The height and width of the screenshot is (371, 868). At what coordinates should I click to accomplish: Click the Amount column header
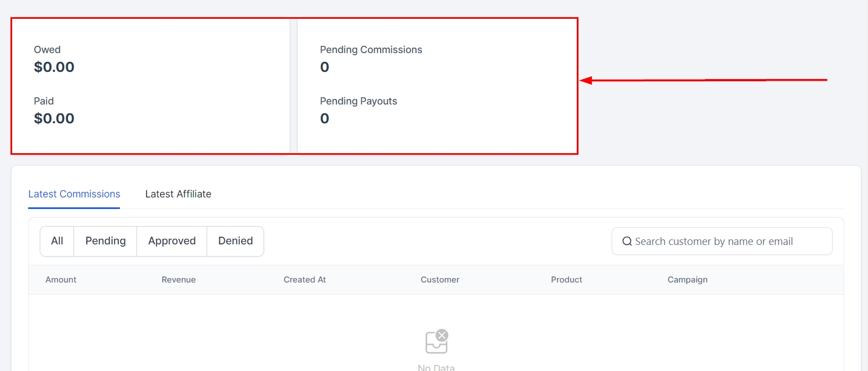[61, 280]
